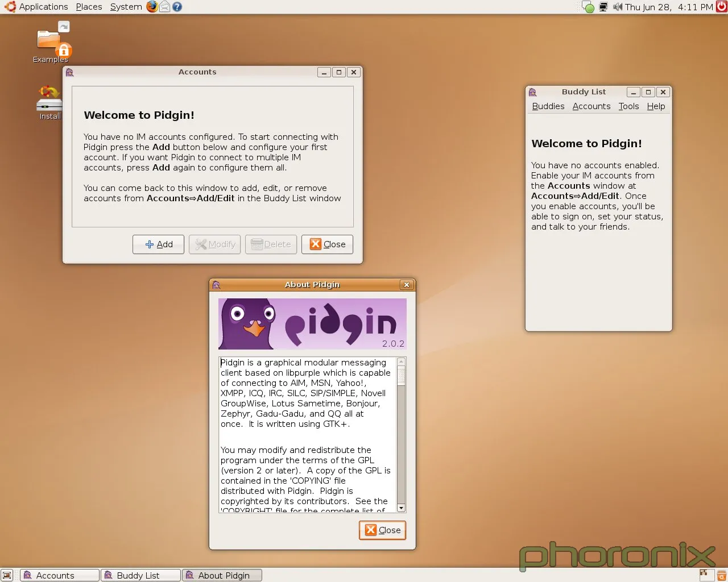Click the title bar X of About Pidgin
Image resolution: width=728 pixels, height=582 pixels.
point(406,285)
